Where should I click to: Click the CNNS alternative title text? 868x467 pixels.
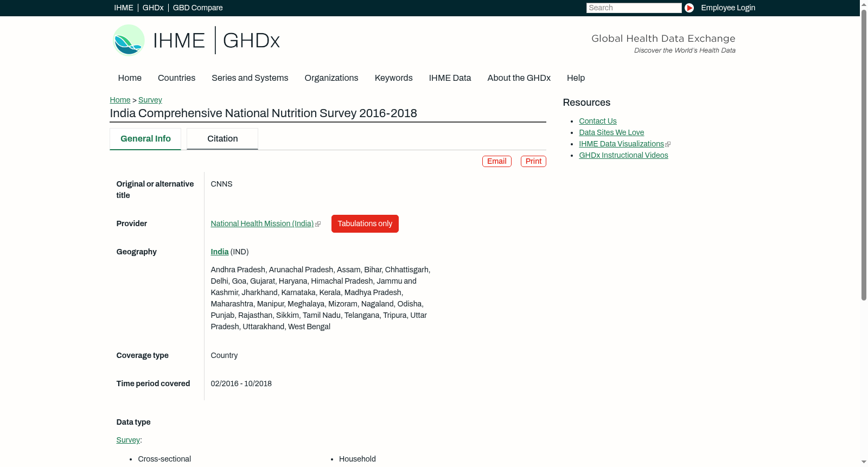(221, 184)
